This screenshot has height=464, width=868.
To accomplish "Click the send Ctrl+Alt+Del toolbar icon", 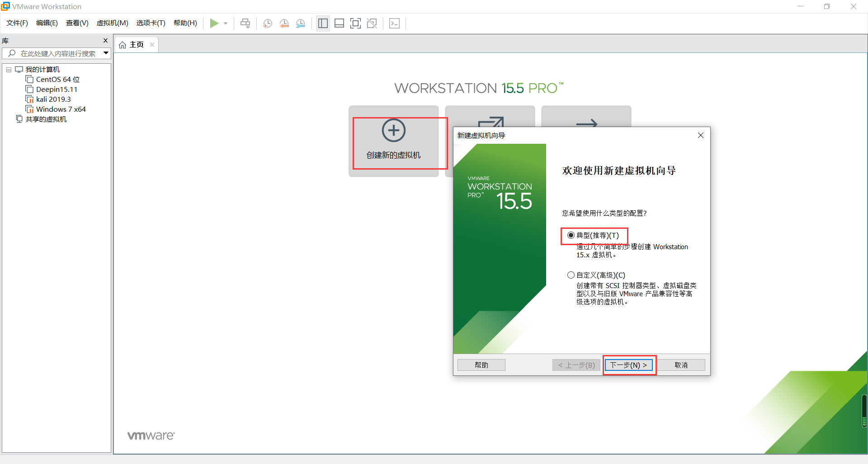I will click(x=245, y=23).
